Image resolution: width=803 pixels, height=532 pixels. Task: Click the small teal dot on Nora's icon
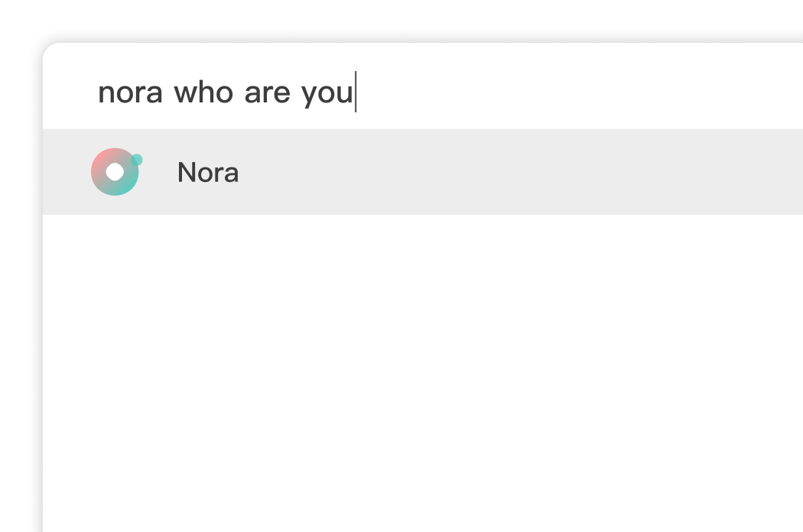[x=137, y=160]
